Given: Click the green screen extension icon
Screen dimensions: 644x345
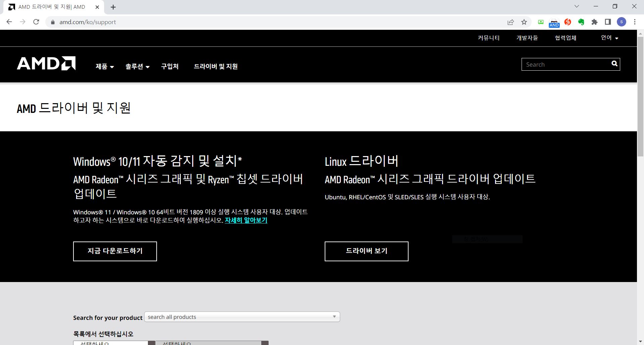Looking at the screenshot, I should [x=541, y=22].
